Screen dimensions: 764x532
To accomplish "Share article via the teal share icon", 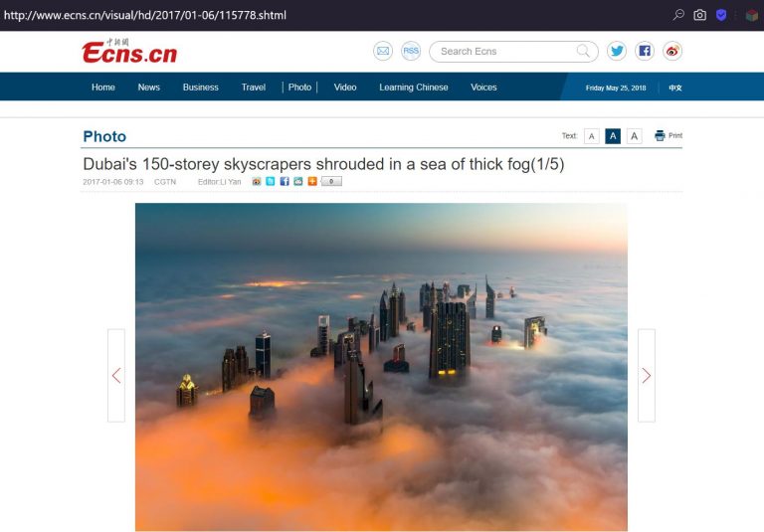I will coord(298,181).
